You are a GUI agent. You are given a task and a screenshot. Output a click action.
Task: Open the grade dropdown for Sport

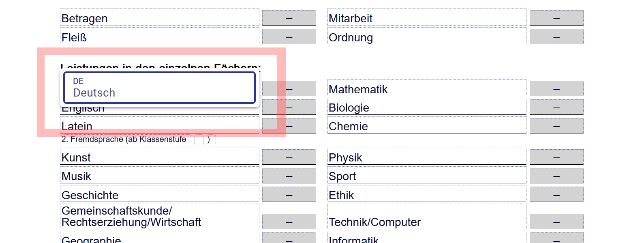click(556, 176)
